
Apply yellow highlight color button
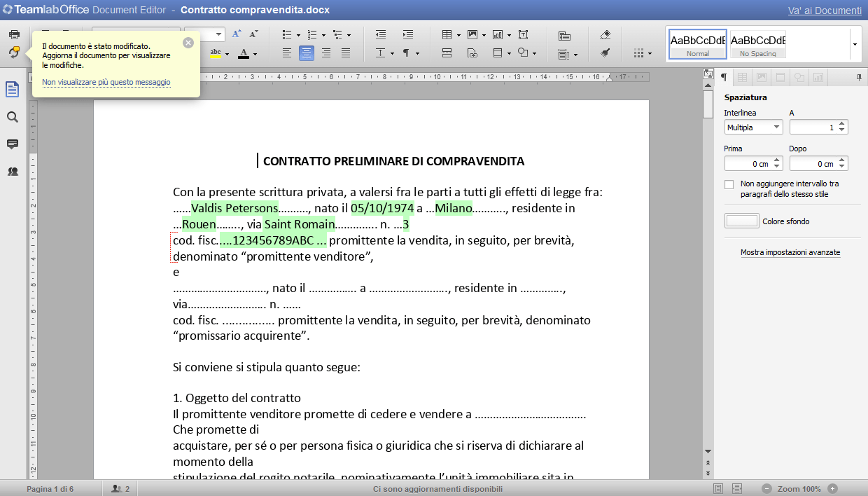coord(216,53)
